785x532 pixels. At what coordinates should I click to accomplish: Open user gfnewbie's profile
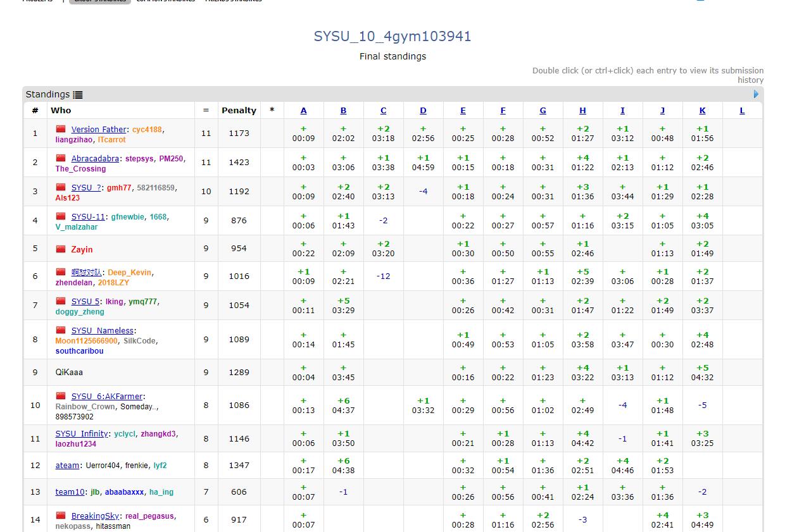(128, 217)
